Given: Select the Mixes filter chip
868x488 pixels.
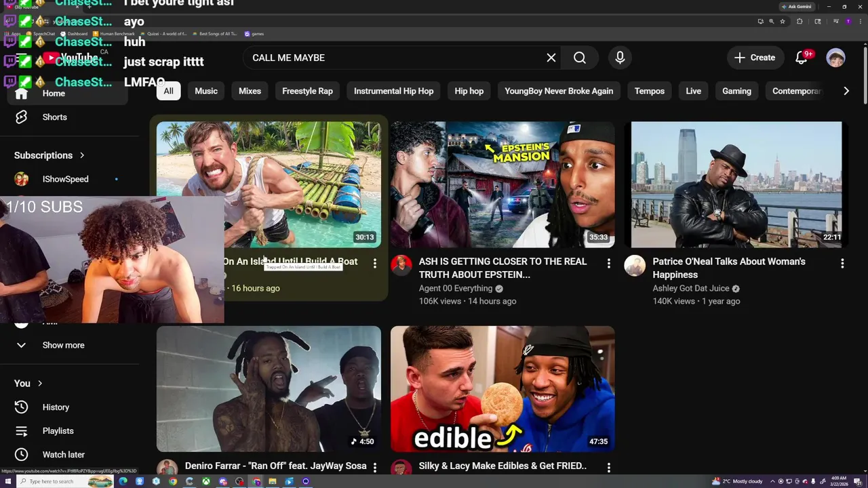Looking at the screenshot, I should [x=250, y=91].
